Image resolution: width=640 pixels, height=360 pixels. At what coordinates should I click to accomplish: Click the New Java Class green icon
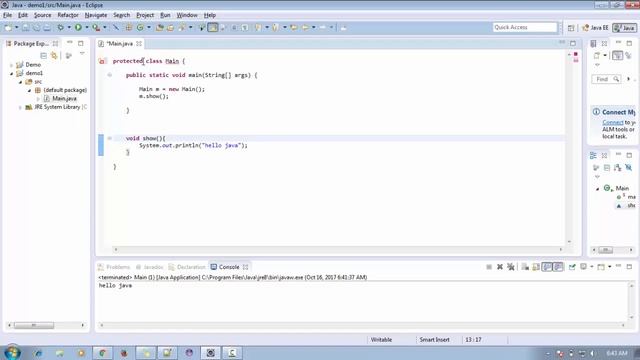140,27
